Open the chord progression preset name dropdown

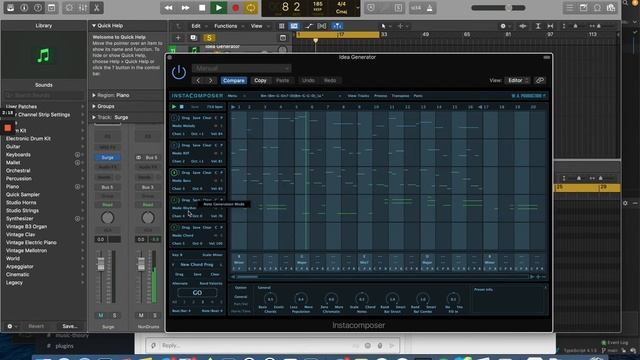point(300,96)
